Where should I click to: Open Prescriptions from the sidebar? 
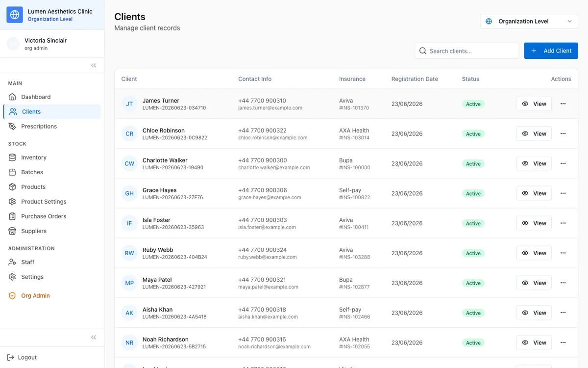pos(52,126)
